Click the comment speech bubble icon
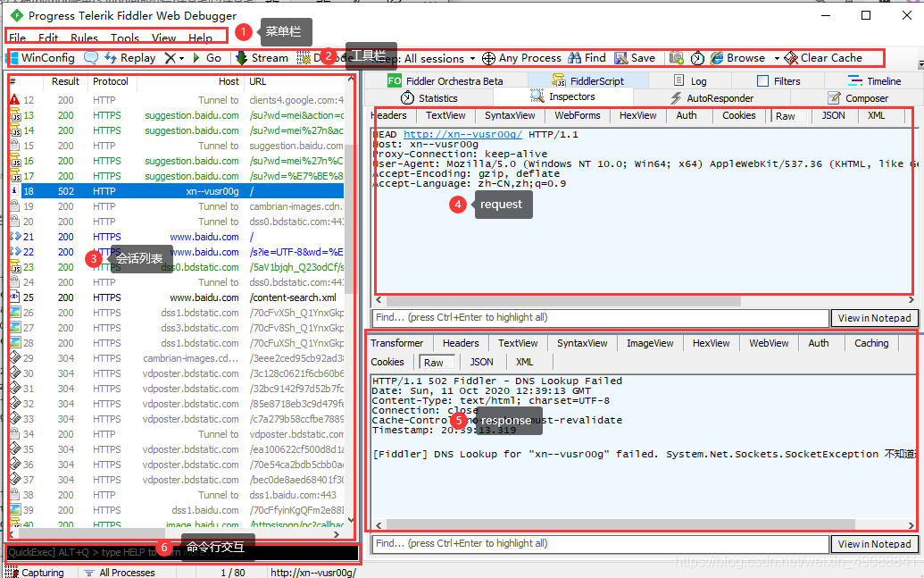The width and height of the screenshot is (924, 578). (91, 58)
